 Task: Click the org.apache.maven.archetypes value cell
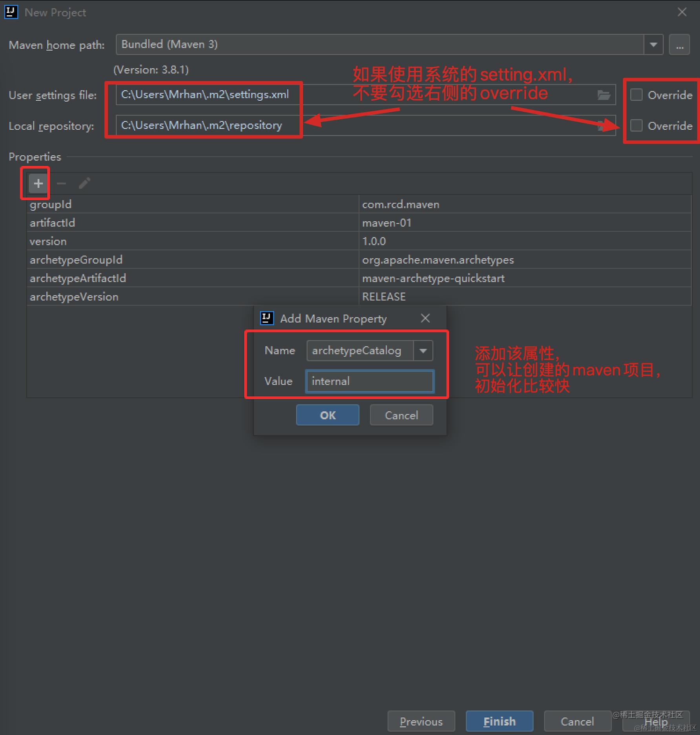[x=525, y=260]
